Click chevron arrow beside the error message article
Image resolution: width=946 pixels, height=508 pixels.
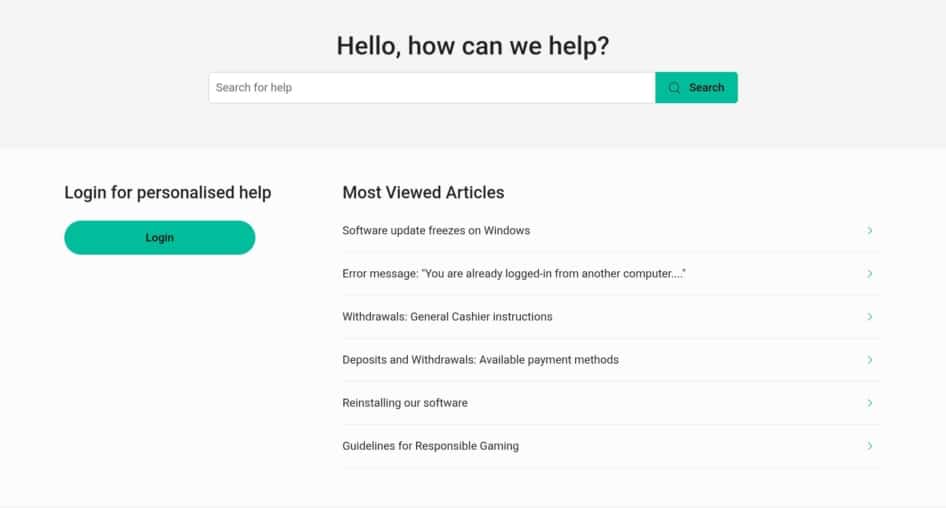pos(870,273)
